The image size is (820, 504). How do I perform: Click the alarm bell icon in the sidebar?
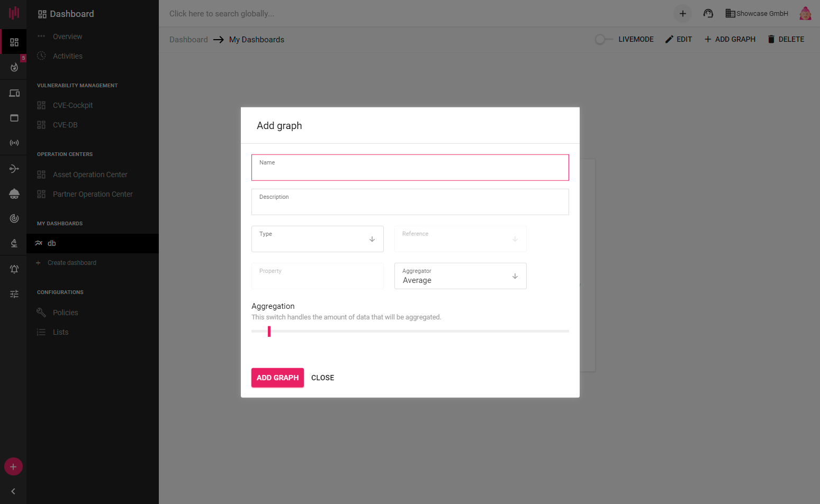14,269
